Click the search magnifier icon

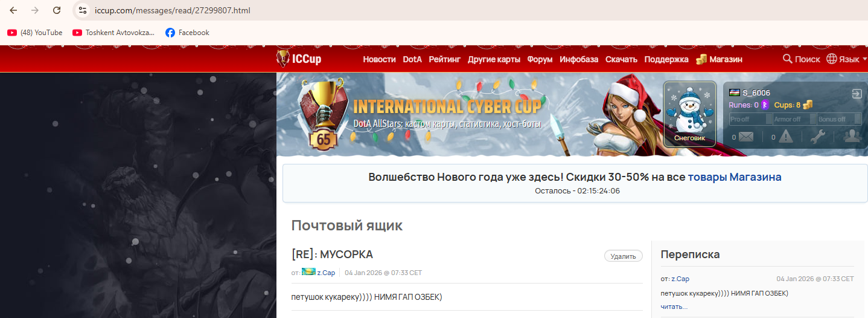pyautogui.click(x=787, y=59)
